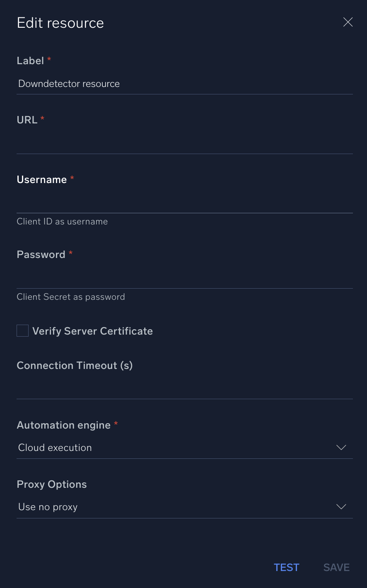Open the Proxy Options selection list
Image resolution: width=367 pixels, height=588 pixels.
[185, 506]
